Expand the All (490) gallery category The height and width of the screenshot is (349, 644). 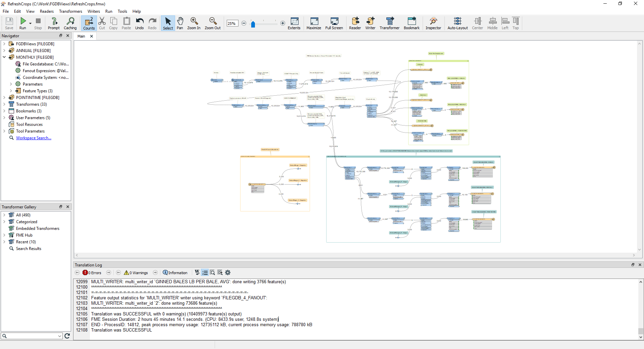(x=4, y=215)
